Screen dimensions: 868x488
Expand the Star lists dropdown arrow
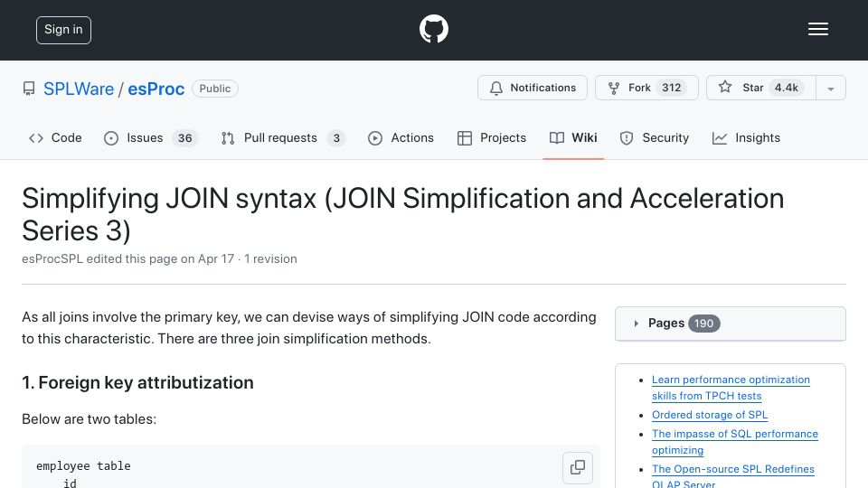click(x=830, y=88)
